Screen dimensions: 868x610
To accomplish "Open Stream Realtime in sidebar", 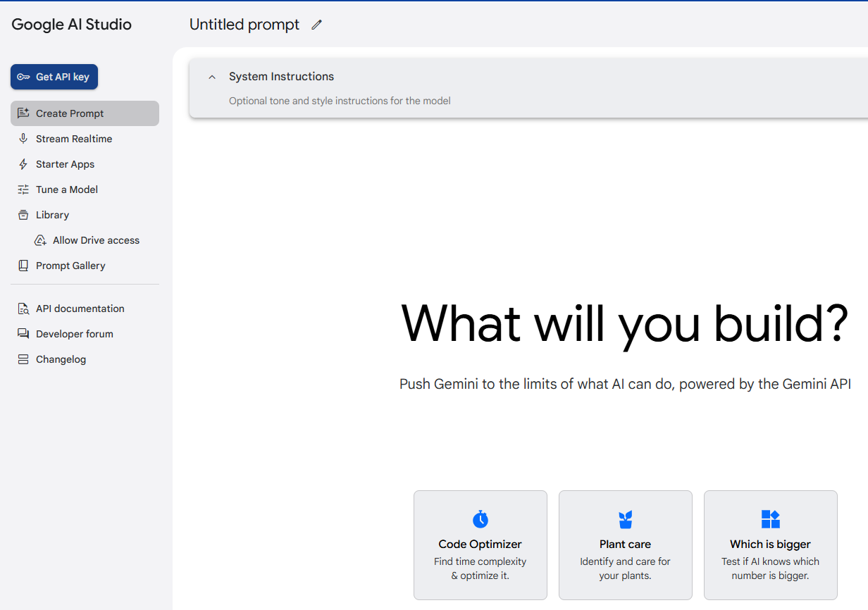I will (x=85, y=139).
